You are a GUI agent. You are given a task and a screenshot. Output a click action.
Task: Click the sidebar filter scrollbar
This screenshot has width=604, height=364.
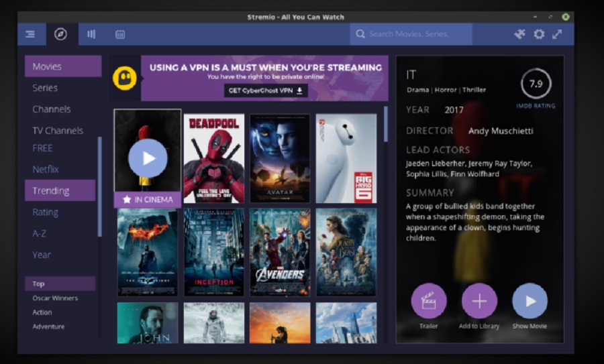(99, 186)
